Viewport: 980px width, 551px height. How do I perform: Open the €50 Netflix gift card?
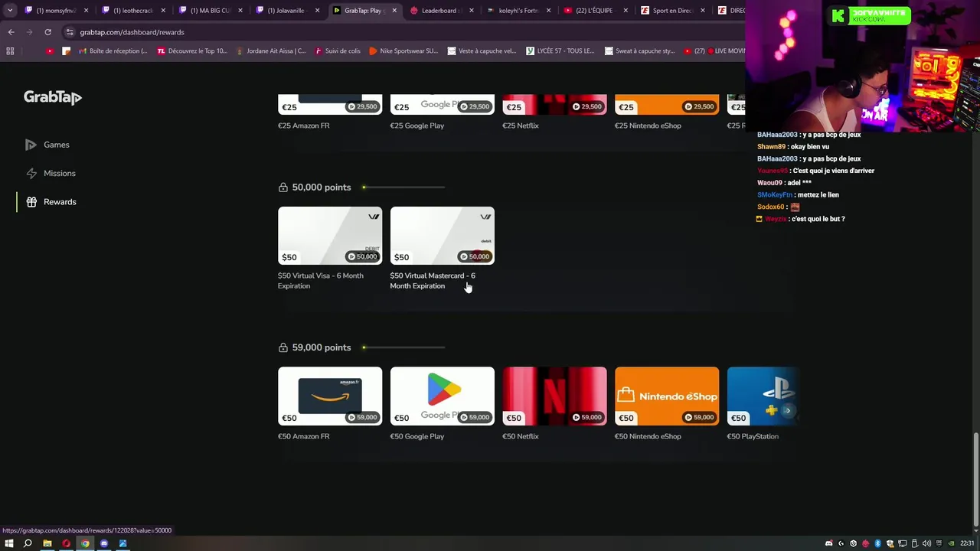click(554, 396)
